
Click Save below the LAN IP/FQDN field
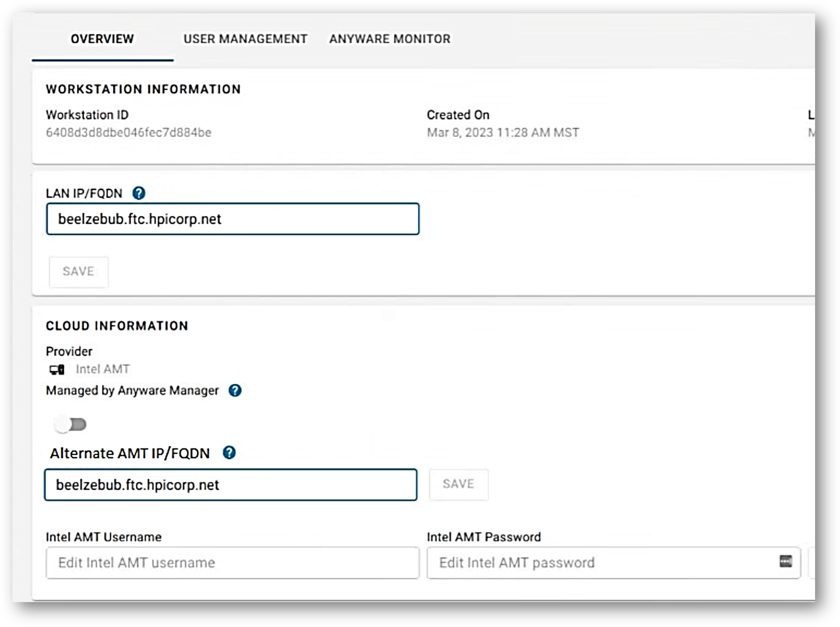(x=78, y=271)
